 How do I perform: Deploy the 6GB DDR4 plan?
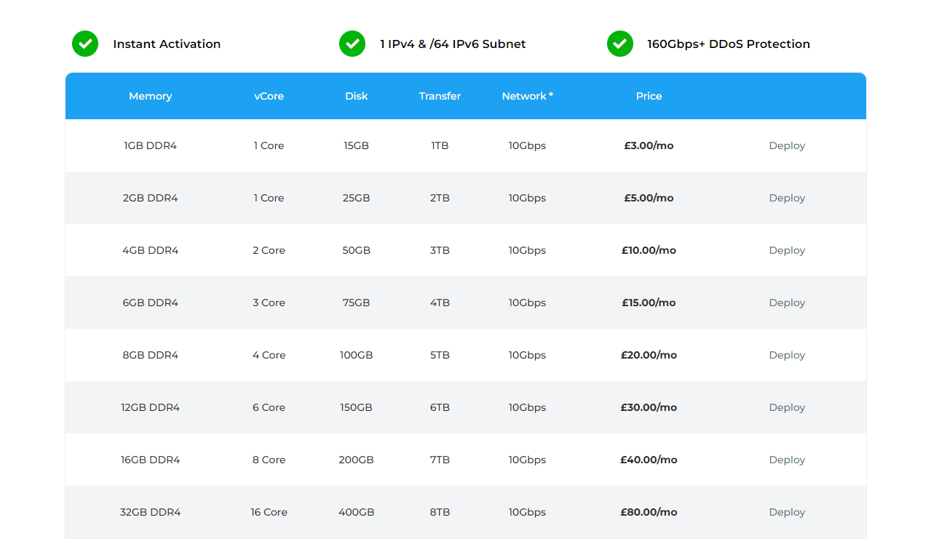coord(787,303)
